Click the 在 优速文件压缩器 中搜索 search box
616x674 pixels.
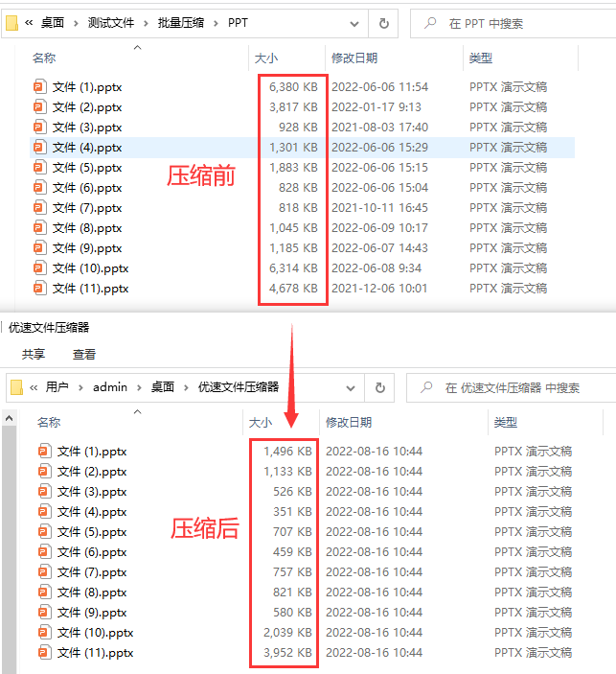click(x=512, y=388)
